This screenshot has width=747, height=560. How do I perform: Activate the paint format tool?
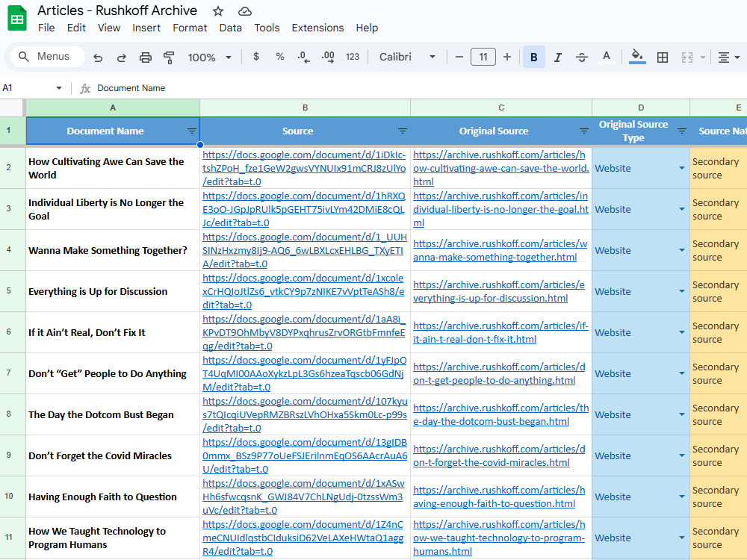[x=169, y=57]
